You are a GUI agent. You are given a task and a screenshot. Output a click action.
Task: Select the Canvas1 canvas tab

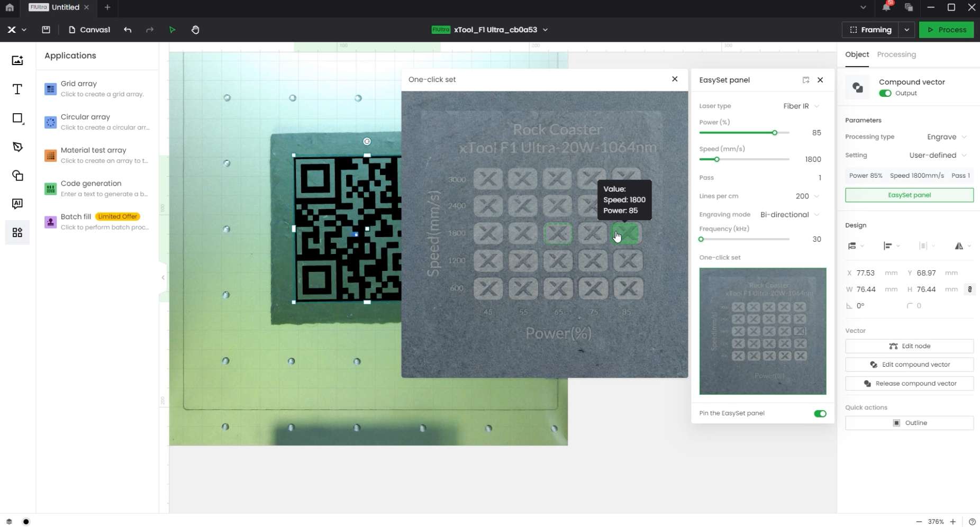(x=89, y=30)
